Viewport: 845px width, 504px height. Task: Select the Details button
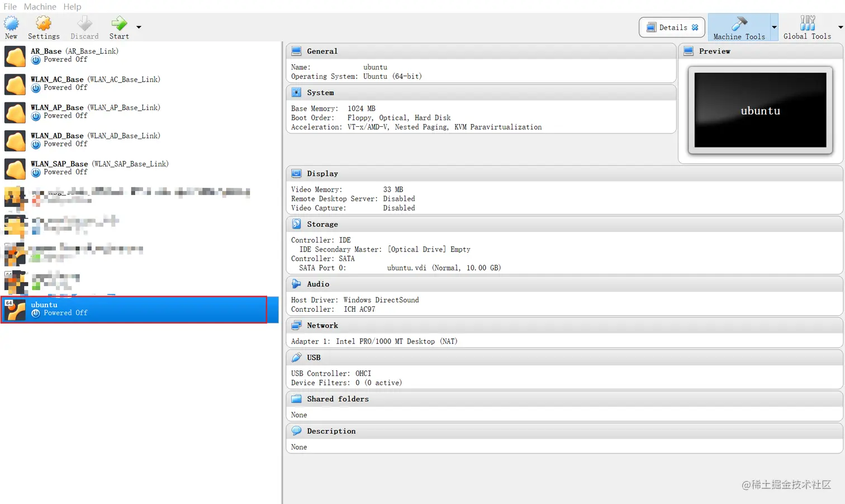tap(672, 27)
